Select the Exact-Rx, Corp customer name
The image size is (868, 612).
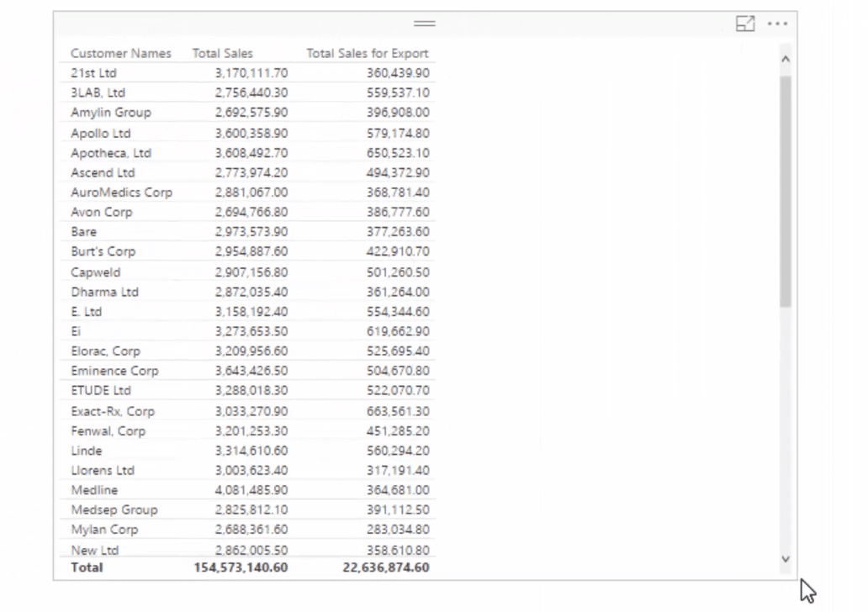(113, 412)
